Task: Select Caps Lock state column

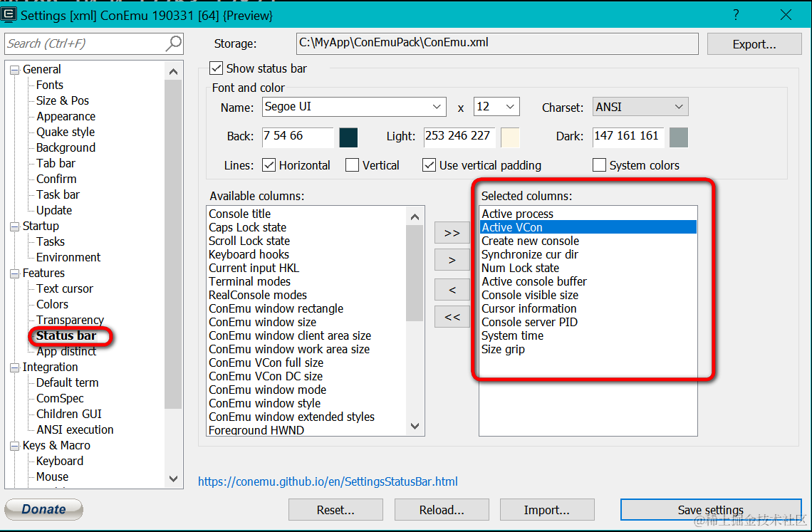Action: [x=306, y=227]
